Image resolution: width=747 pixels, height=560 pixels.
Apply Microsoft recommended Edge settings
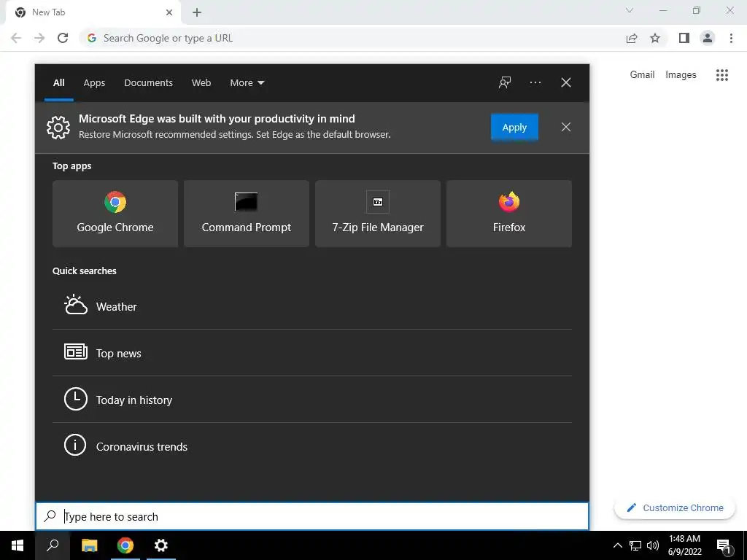[514, 127]
